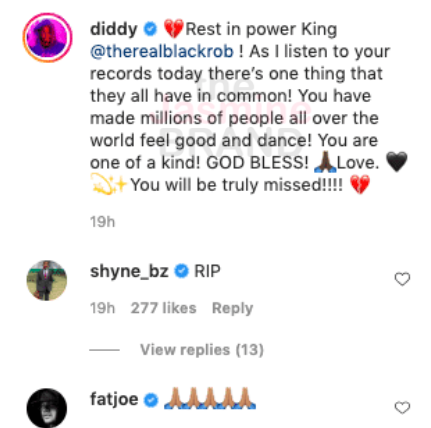Click the broken heart emoji before Rest
This screenshot has height=428, width=431.
[173, 29]
